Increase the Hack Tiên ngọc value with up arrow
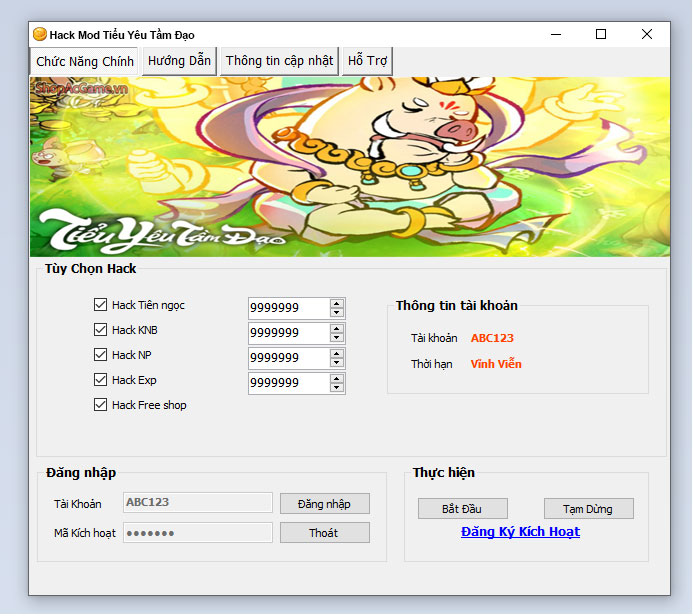The width and height of the screenshot is (693, 616). click(x=337, y=304)
